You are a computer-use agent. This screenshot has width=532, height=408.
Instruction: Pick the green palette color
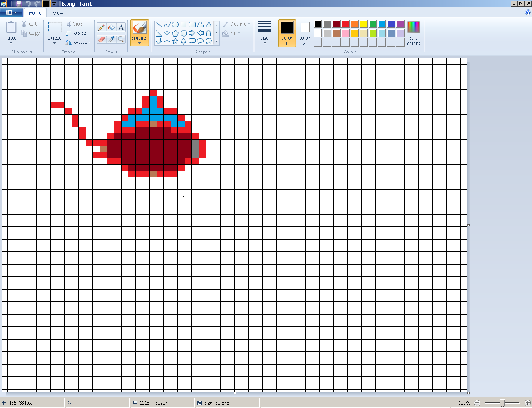[x=373, y=24]
